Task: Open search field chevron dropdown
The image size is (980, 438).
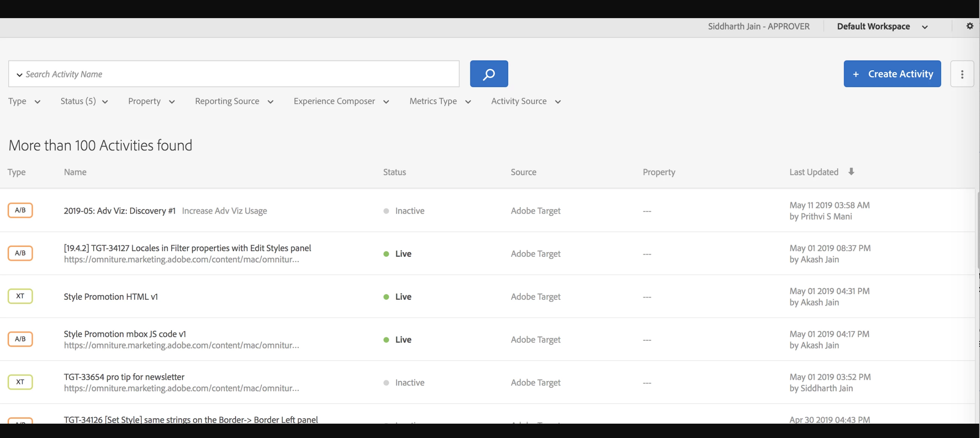Action: 19,74
